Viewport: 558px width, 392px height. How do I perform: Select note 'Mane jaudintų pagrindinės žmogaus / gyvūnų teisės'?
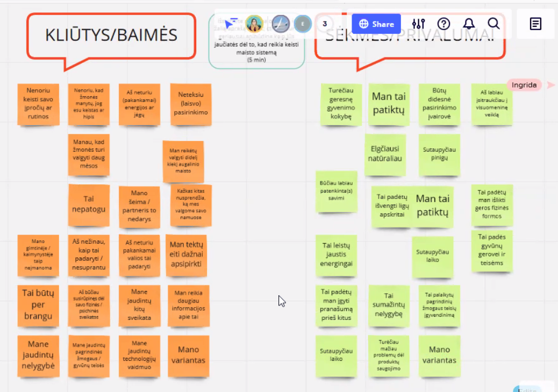coord(89,355)
